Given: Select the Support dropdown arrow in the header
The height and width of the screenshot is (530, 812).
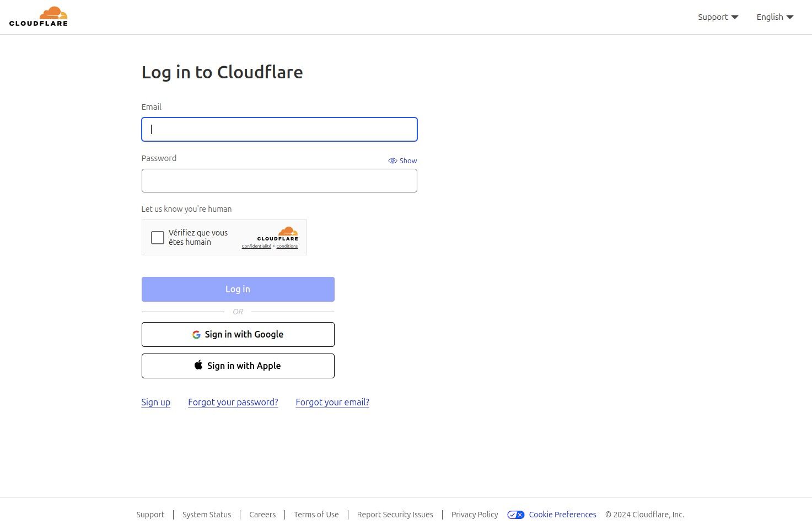Looking at the screenshot, I should tap(735, 17).
